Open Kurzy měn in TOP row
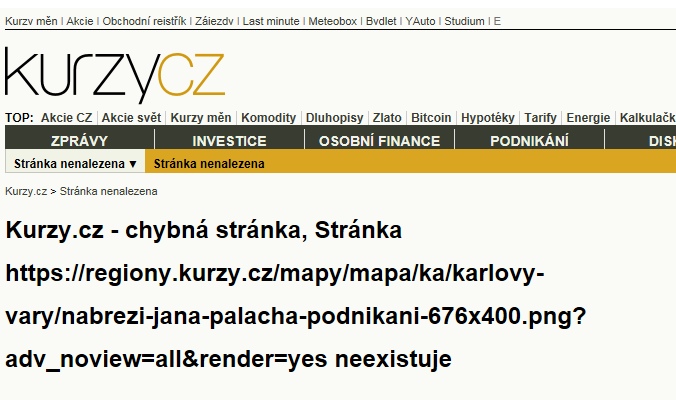The image size is (676, 400). tap(201, 118)
